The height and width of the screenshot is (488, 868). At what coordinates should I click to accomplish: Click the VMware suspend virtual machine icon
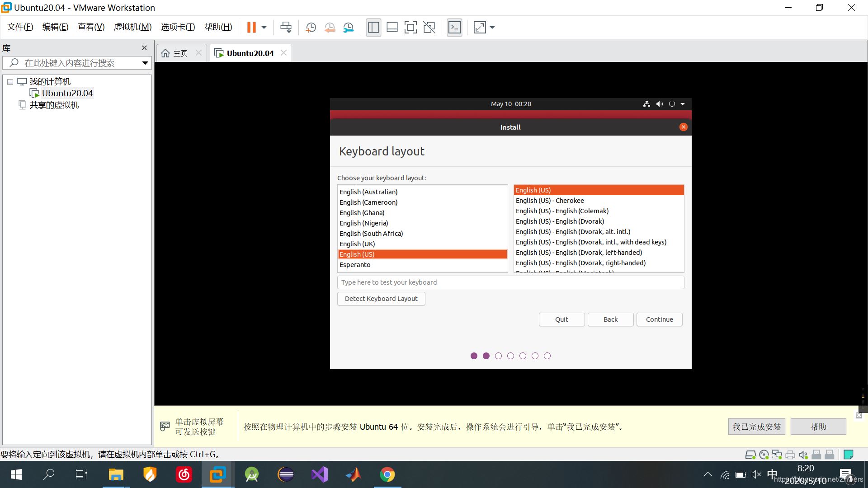pyautogui.click(x=250, y=28)
